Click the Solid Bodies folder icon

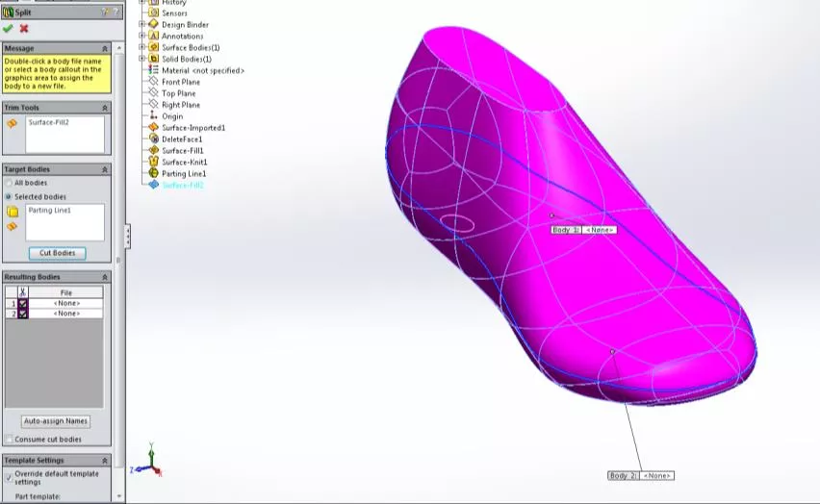[153, 59]
